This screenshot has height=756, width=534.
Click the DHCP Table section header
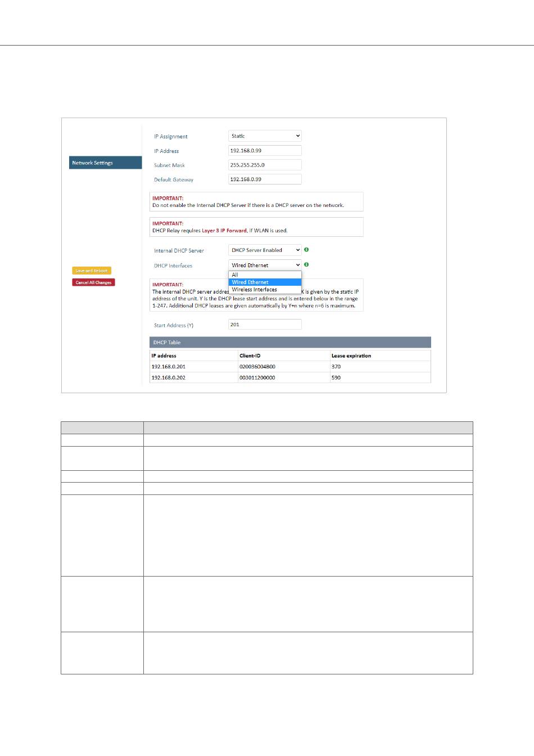290,343
